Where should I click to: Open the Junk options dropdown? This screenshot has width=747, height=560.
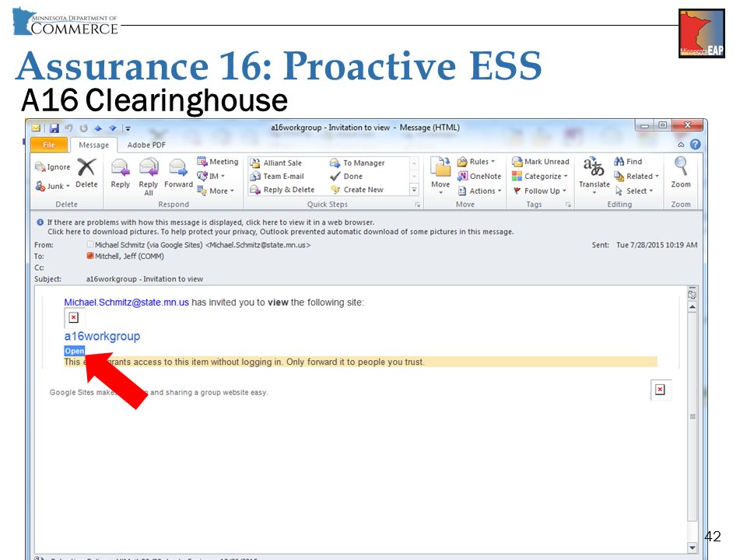coord(52,186)
